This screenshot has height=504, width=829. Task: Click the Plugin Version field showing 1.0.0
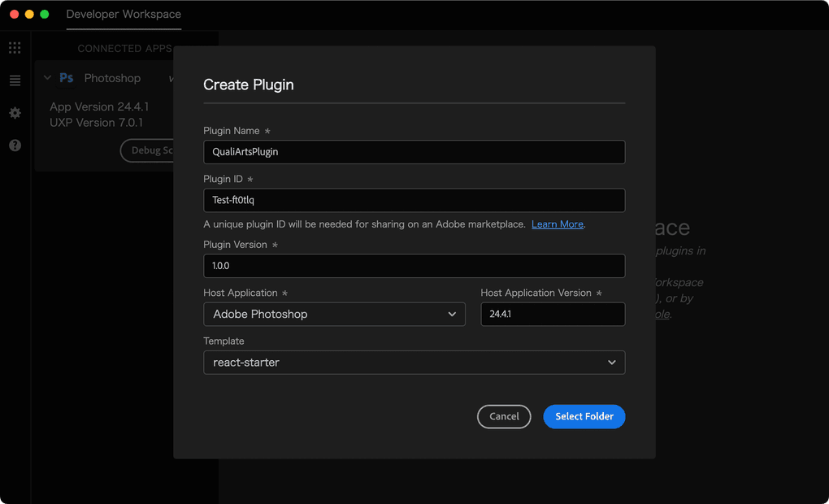pos(414,266)
